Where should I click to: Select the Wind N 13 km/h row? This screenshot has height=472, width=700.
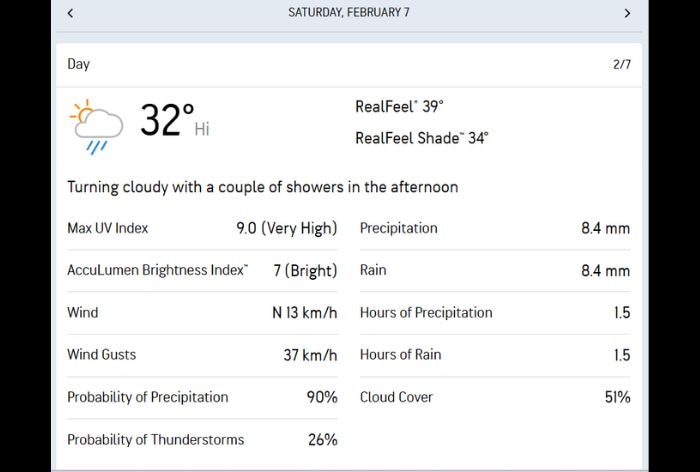coord(202,313)
